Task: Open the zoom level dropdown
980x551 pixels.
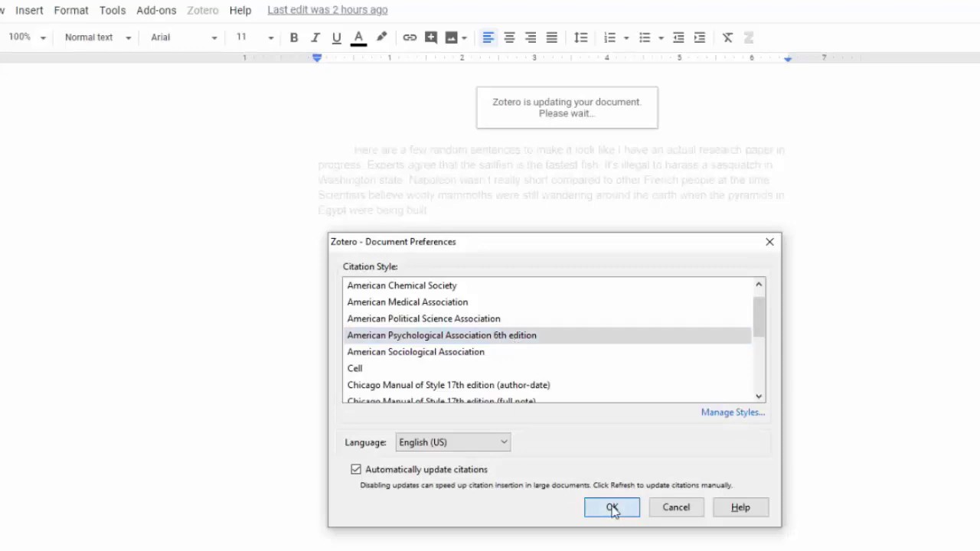Action: (28, 37)
